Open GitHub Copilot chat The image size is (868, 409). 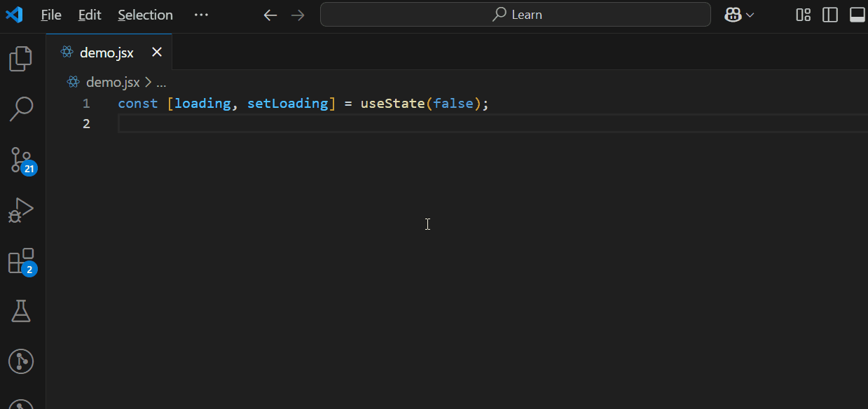(733, 14)
